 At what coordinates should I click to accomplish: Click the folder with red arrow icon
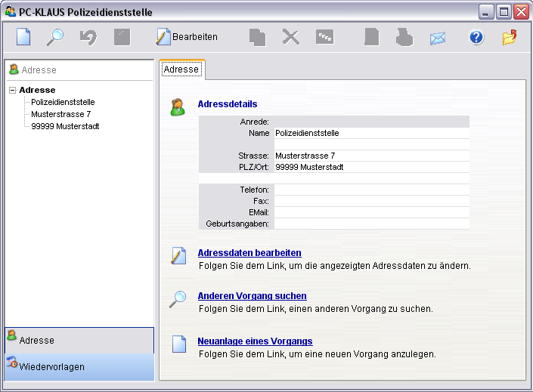tap(510, 37)
